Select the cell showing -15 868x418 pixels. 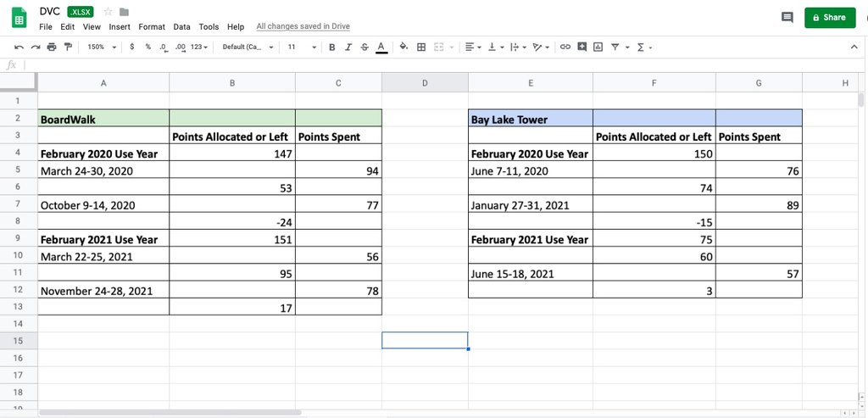coord(654,222)
